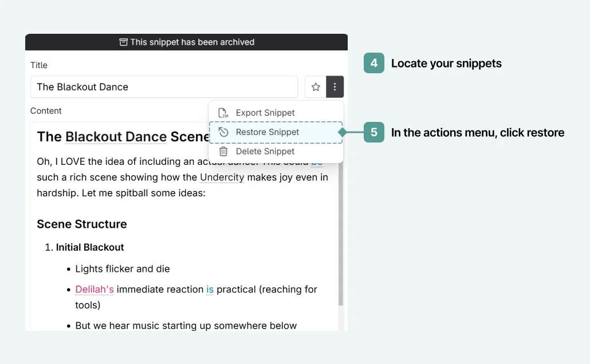Click into the Title input field
Viewport: 590px width, 364px height.
coord(163,86)
